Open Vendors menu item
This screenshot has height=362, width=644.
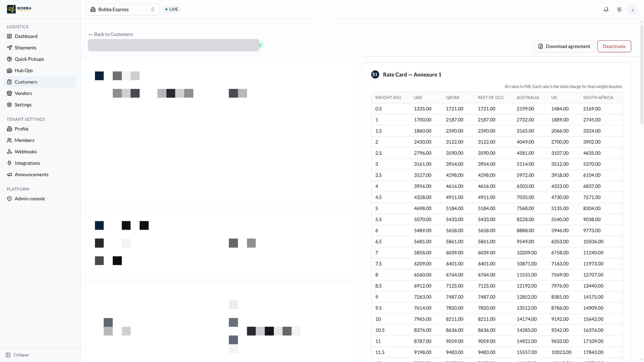(40, 93)
